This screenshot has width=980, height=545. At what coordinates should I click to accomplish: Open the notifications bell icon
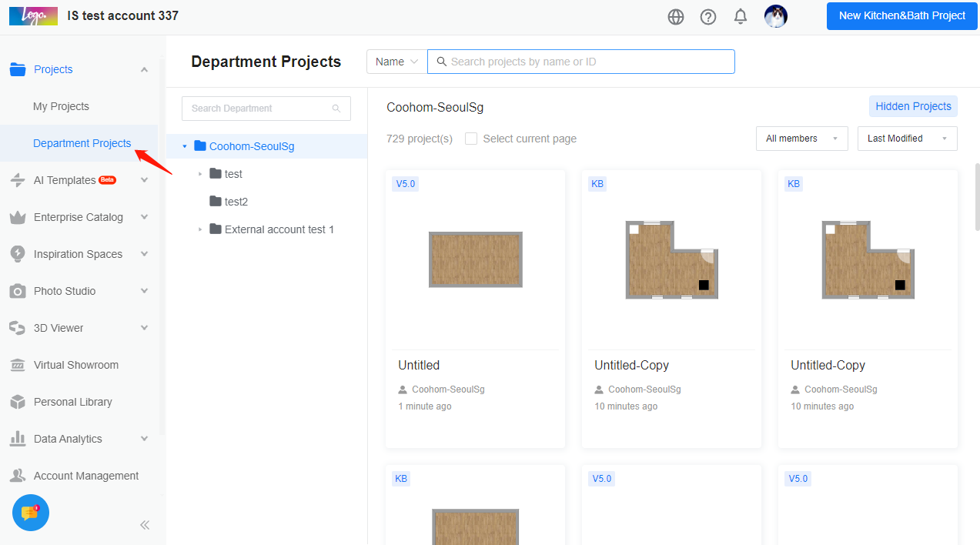click(x=741, y=17)
